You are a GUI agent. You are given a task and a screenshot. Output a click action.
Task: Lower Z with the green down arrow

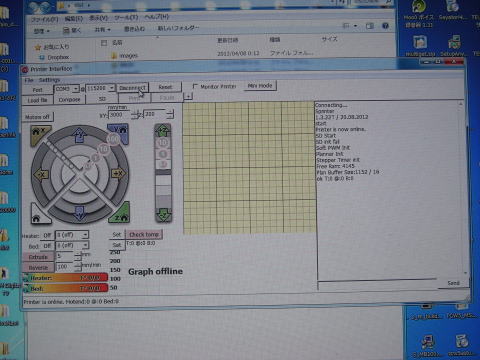click(x=163, y=215)
